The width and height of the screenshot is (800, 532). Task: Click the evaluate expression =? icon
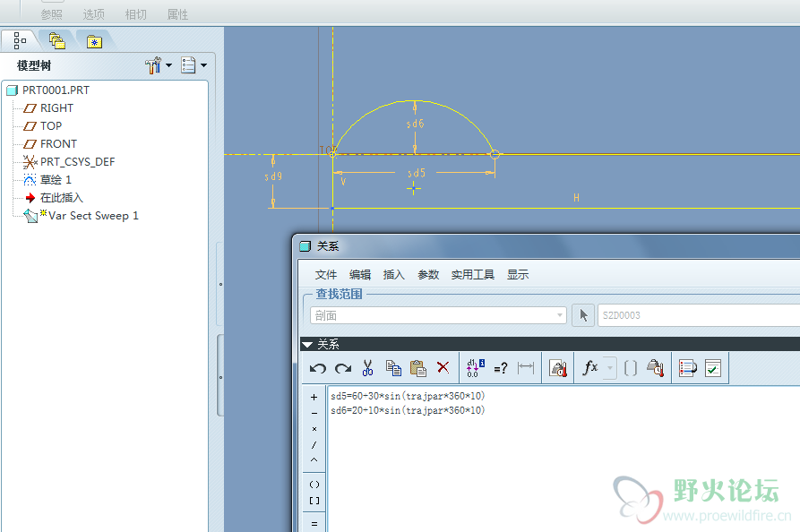point(501,368)
